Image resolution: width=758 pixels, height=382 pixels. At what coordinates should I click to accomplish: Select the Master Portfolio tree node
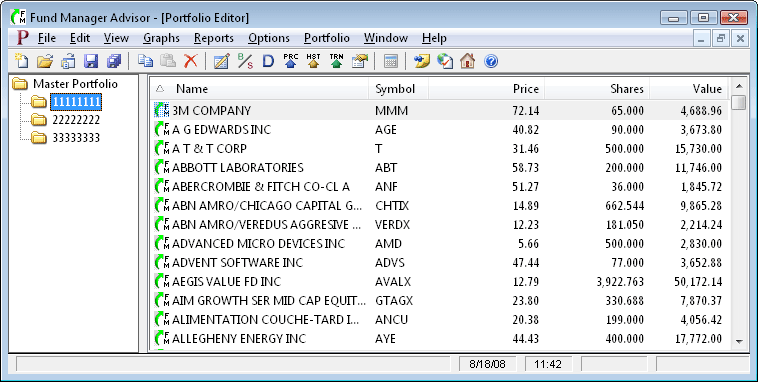[75, 84]
